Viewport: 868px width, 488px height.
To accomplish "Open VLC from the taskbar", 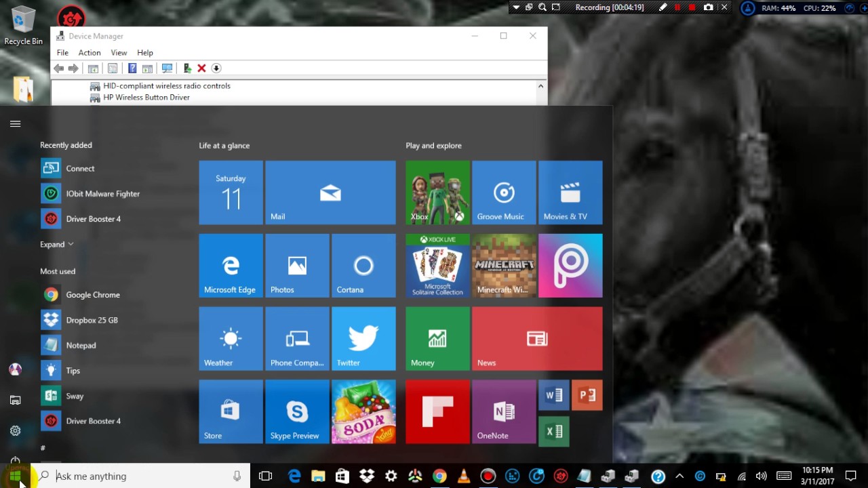I will tap(464, 476).
